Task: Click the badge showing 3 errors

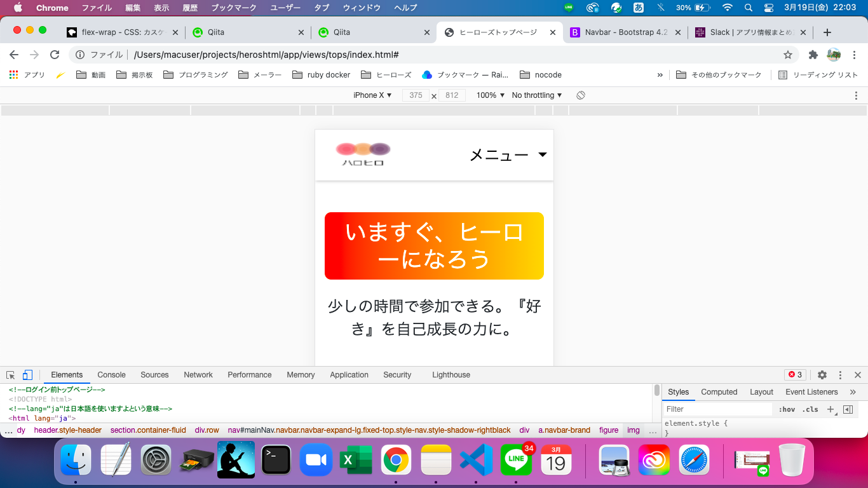Action: [794, 375]
